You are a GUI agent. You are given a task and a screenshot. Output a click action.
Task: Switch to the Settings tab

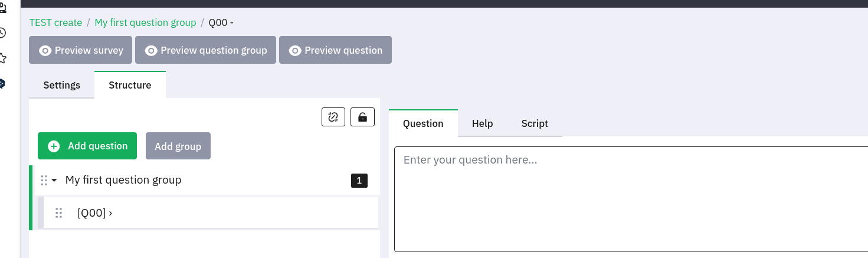click(62, 85)
